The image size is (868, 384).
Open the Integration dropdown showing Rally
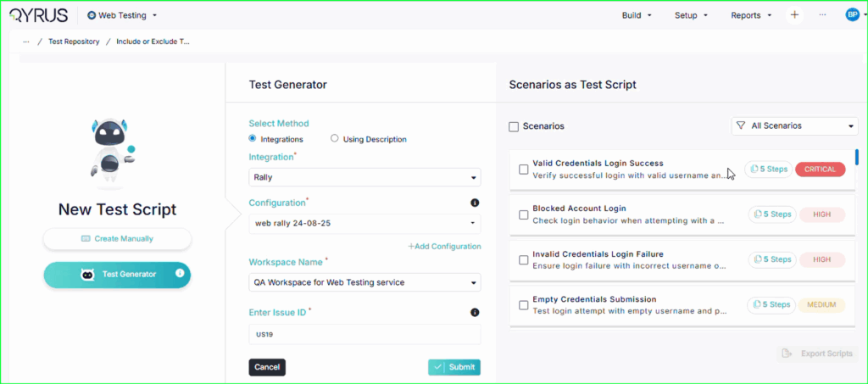tap(364, 178)
